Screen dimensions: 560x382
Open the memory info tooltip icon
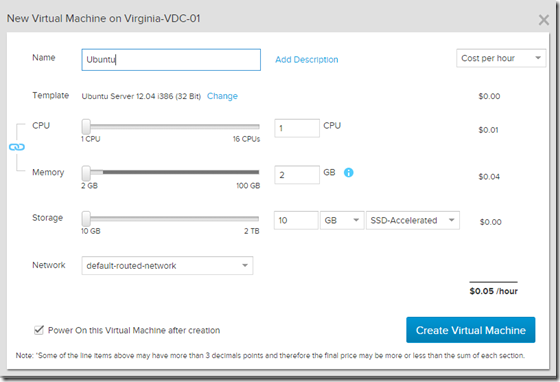[349, 173]
